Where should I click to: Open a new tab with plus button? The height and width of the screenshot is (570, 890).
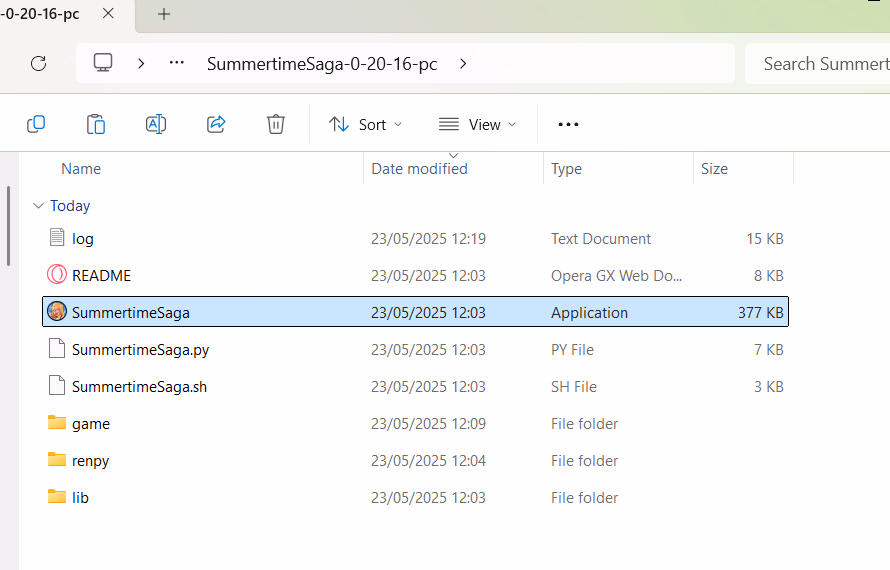[164, 14]
